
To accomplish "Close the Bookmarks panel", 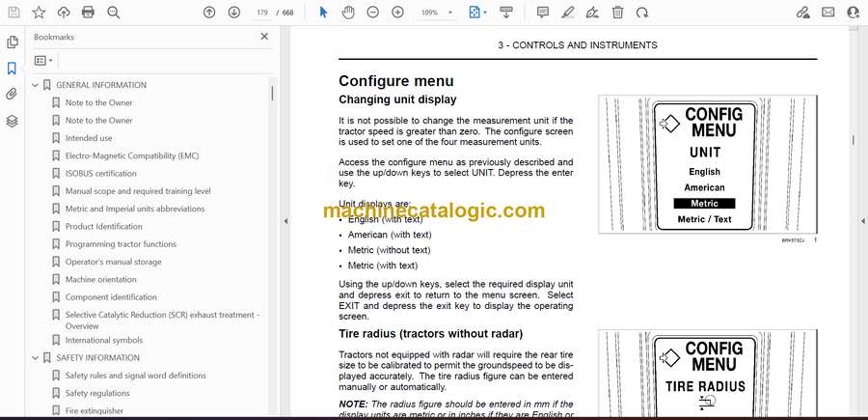I will click(264, 37).
